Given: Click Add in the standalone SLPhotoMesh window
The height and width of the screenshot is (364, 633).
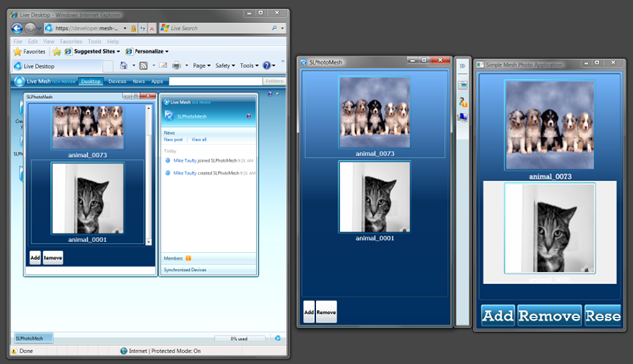Looking at the screenshot, I should coord(309,312).
